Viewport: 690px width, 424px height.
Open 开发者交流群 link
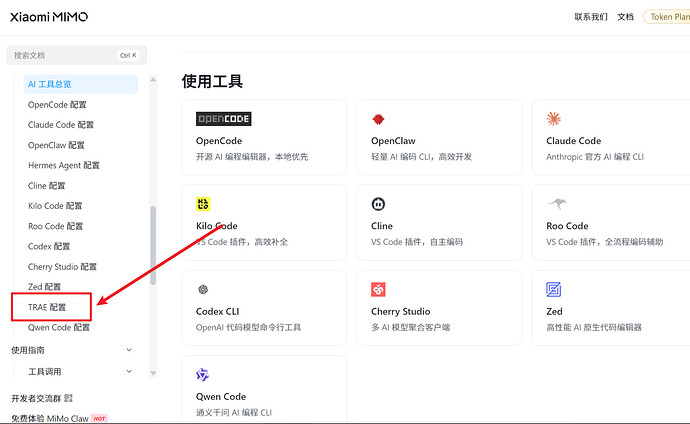point(37,398)
